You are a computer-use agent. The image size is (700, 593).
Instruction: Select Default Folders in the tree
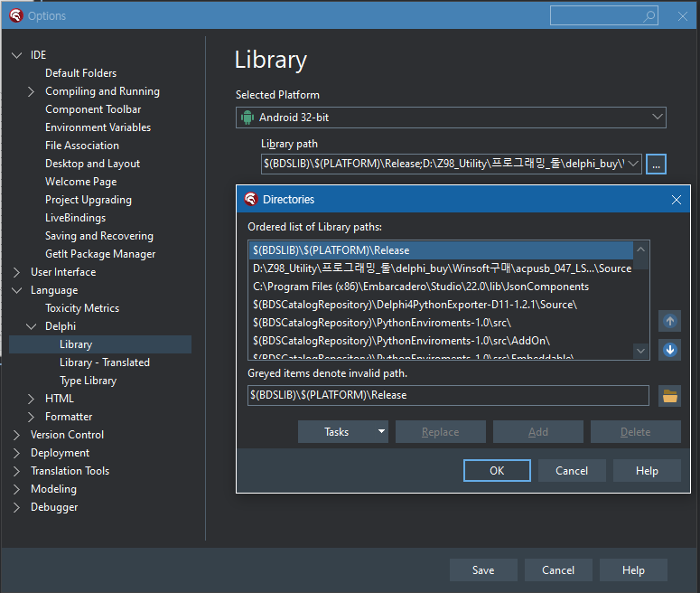80,73
